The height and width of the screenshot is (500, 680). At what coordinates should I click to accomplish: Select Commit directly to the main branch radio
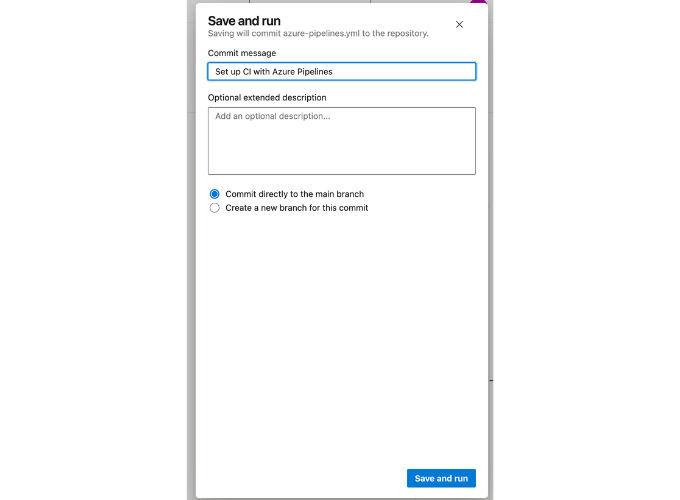tap(214, 194)
